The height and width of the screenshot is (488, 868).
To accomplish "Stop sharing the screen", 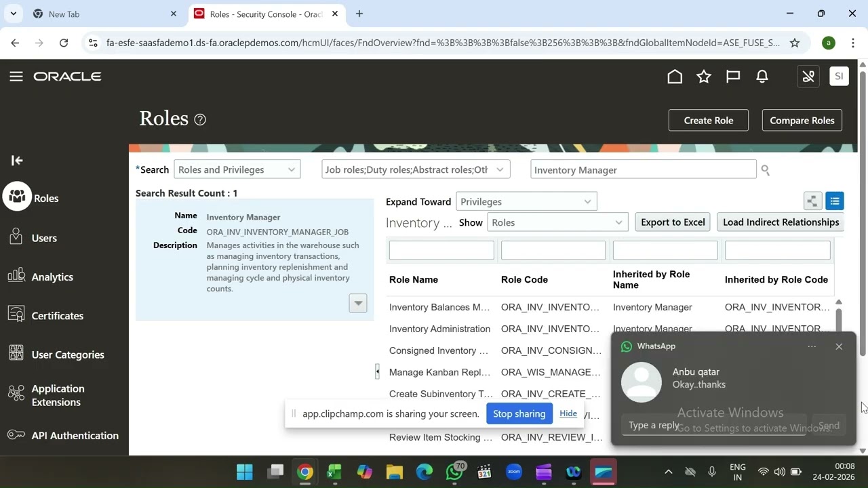I will (519, 413).
